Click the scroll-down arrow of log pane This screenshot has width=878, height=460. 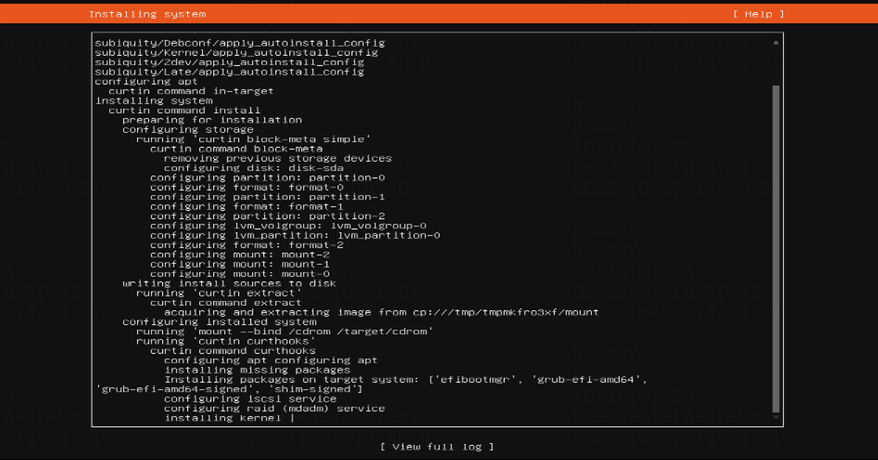click(x=776, y=417)
